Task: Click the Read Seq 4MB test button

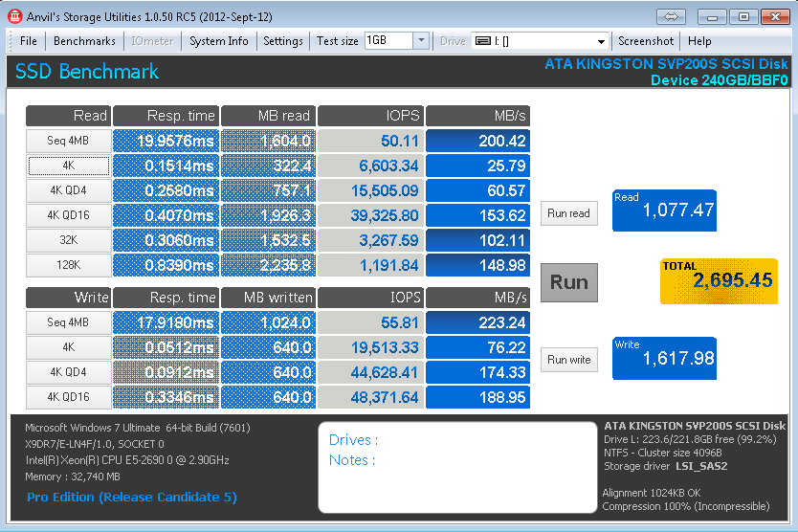Action: click(68, 141)
